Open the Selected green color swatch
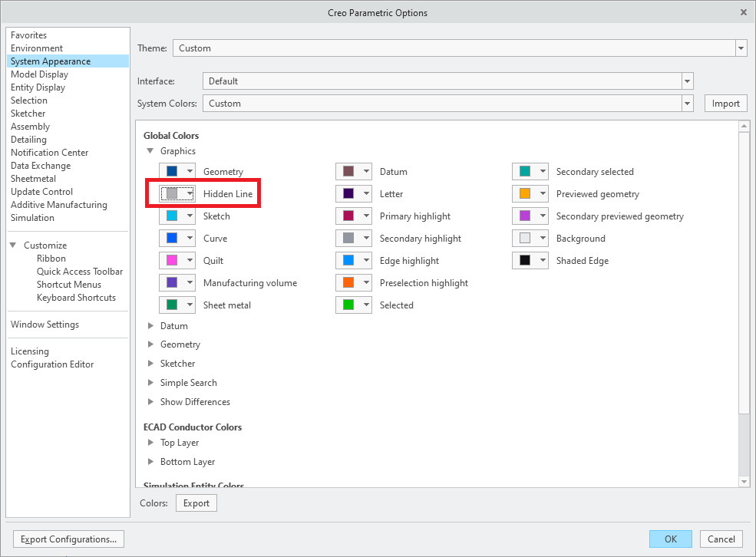Viewport: 756px width, 557px height. [x=348, y=305]
